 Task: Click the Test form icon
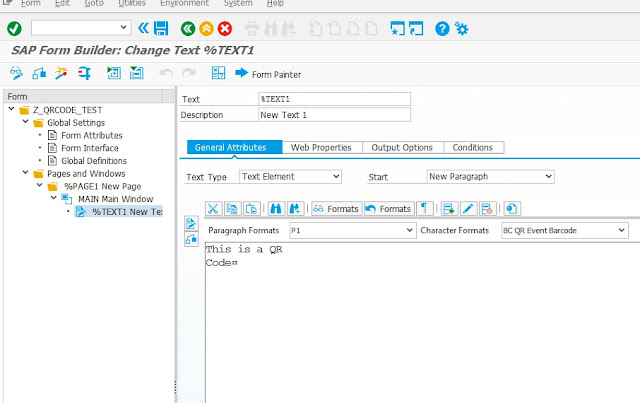84,73
